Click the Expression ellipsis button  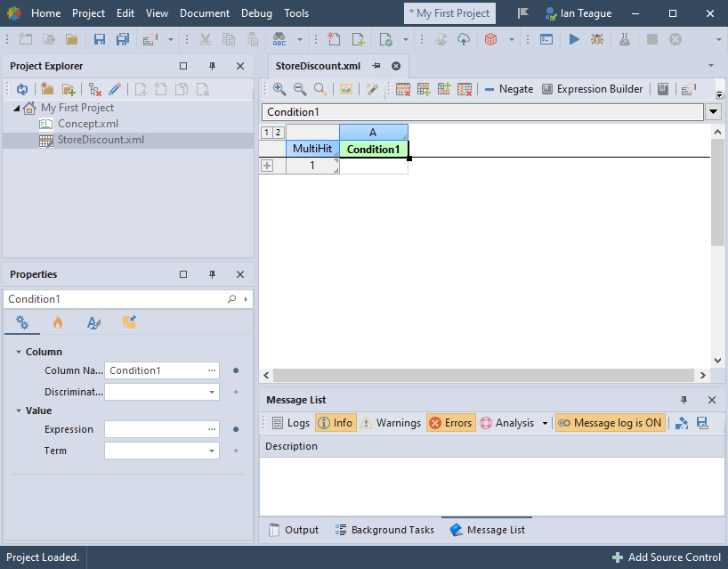(212, 429)
